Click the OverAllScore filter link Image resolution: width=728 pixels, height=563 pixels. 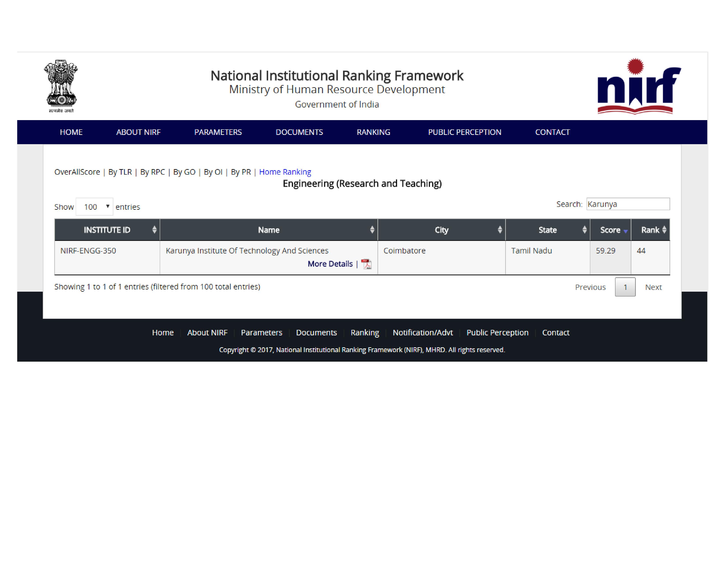click(77, 172)
